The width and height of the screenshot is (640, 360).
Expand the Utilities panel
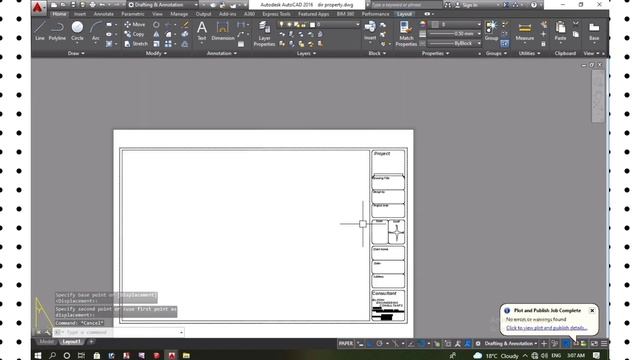point(529,53)
